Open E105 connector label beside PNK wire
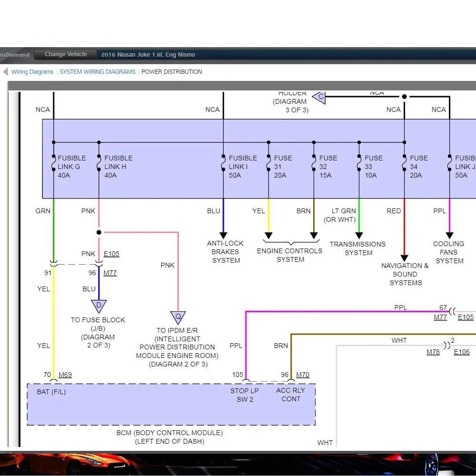The height and width of the screenshot is (476, 476). click(x=111, y=254)
